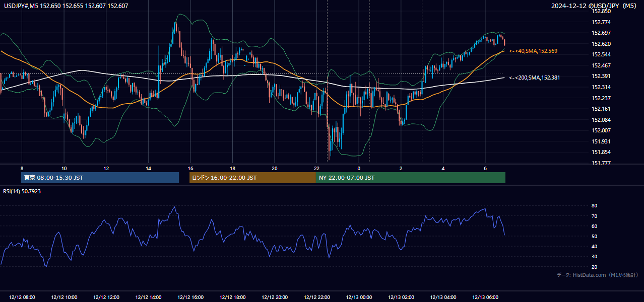Click RSI scale label 30
Viewport: 644px width, 302px height.
tap(595, 257)
